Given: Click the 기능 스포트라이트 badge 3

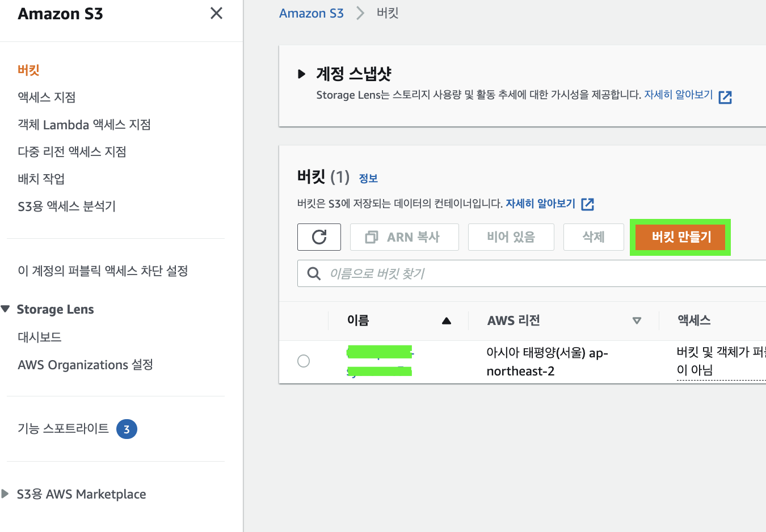Looking at the screenshot, I should point(127,429).
